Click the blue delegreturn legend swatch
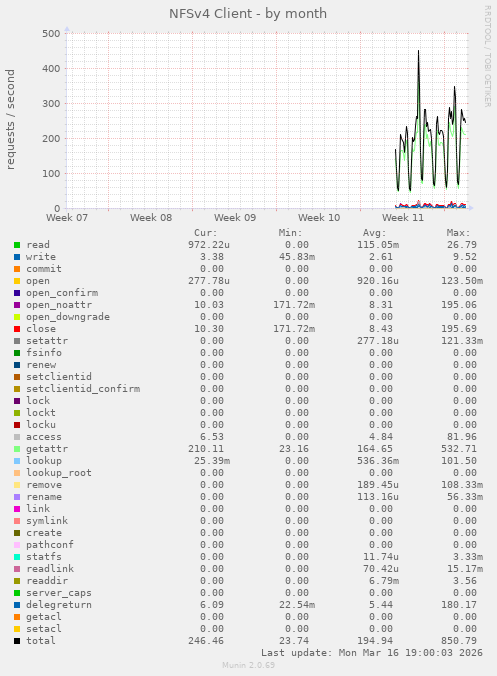 [x=17, y=605]
